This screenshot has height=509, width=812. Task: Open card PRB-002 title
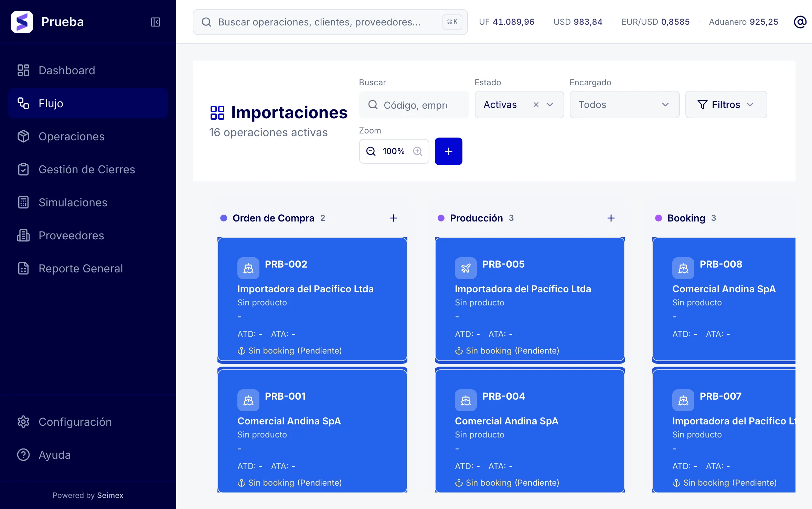[286, 264]
